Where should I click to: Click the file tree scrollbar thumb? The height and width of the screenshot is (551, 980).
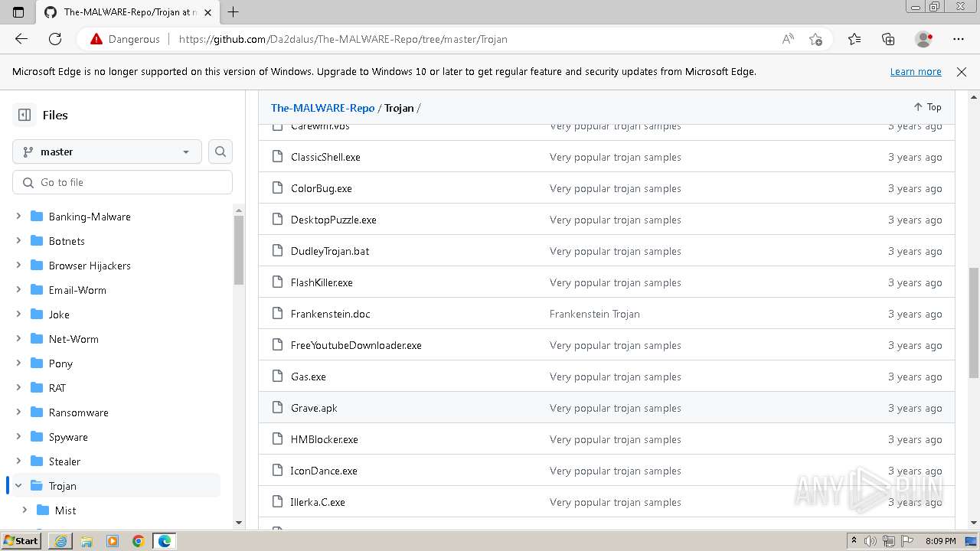coord(239,249)
